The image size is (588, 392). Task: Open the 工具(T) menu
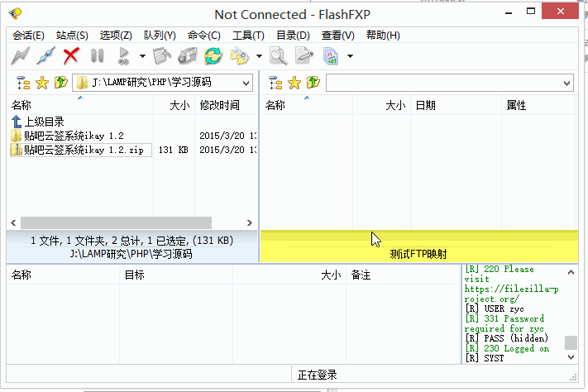tap(248, 36)
